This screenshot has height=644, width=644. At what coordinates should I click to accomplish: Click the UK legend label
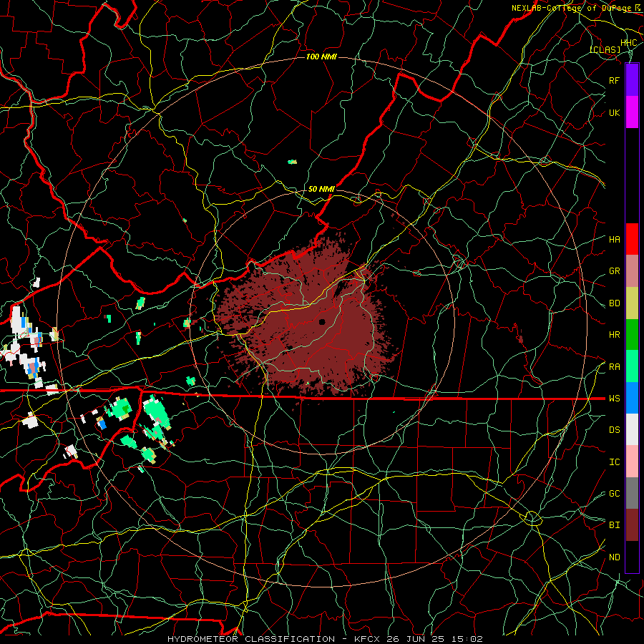[x=615, y=112]
